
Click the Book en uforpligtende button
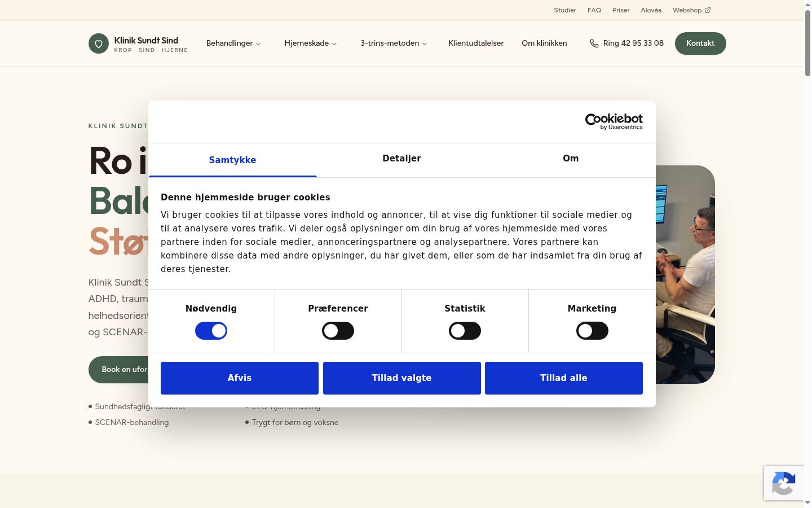click(119, 370)
